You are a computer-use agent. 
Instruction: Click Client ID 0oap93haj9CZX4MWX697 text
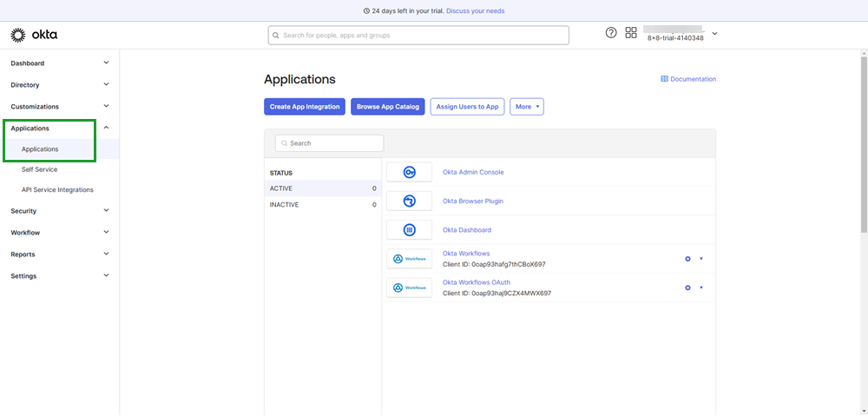tap(497, 294)
